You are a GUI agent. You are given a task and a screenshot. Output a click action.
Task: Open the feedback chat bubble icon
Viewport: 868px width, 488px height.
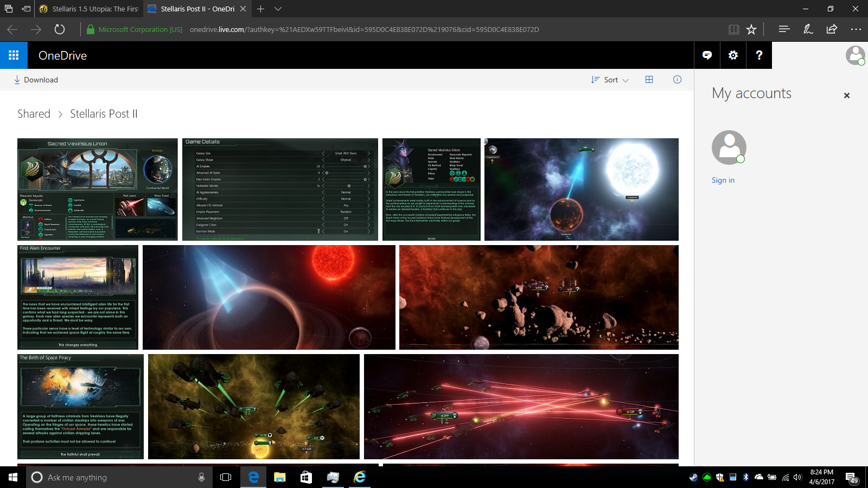click(x=707, y=55)
